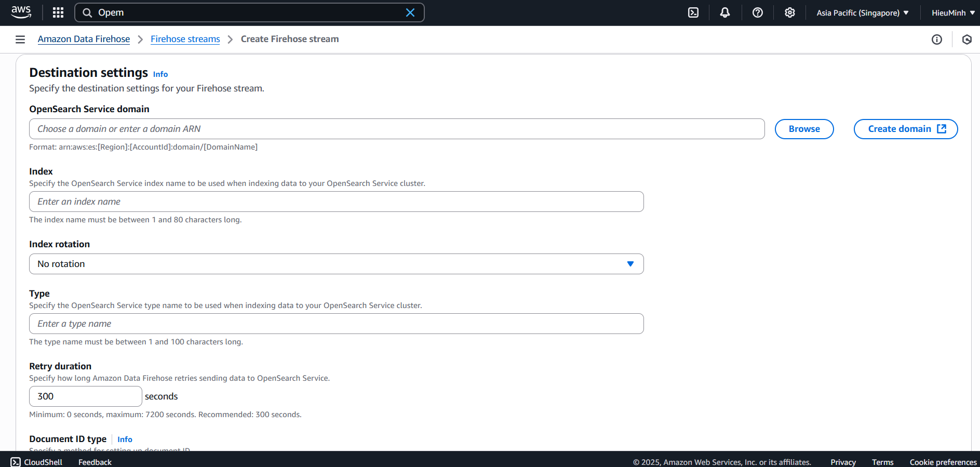Open the AWS home logo
Image resolution: width=980 pixels, height=467 pixels.
[21, 12]
